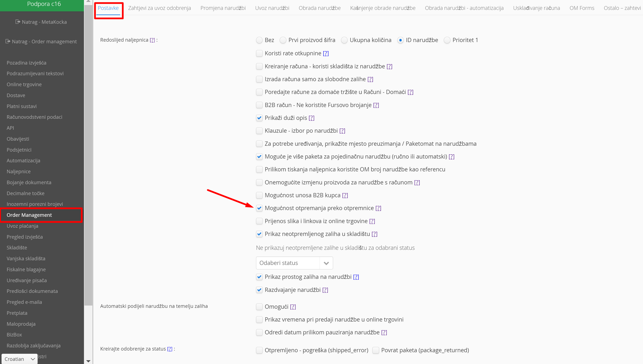Enable Koristi rate otkupnine checkbox
643x364 pixels.
[259, 53]
